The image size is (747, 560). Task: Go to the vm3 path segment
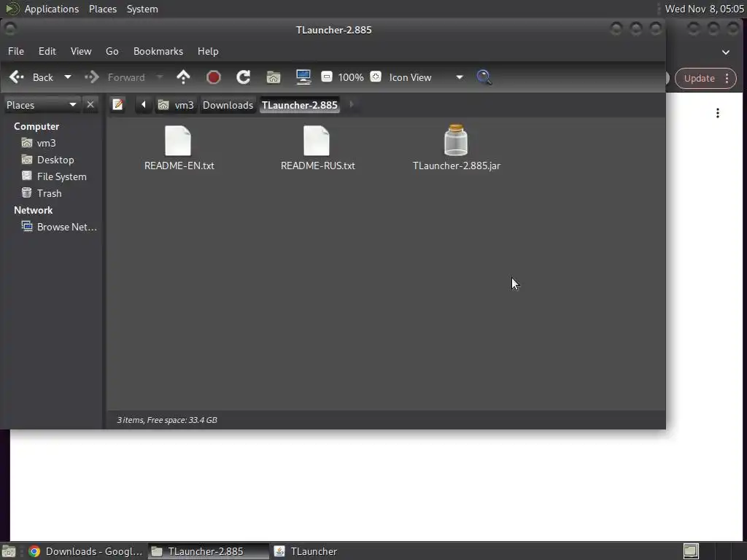pos(176,105)
